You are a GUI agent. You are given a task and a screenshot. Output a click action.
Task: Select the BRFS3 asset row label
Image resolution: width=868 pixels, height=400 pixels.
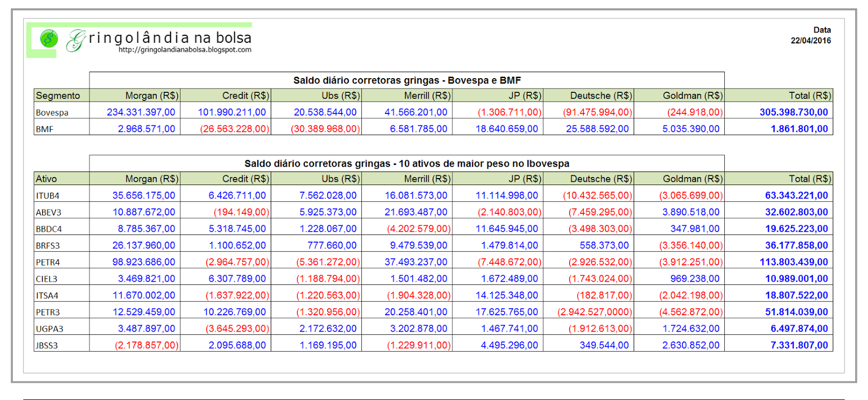48,246
